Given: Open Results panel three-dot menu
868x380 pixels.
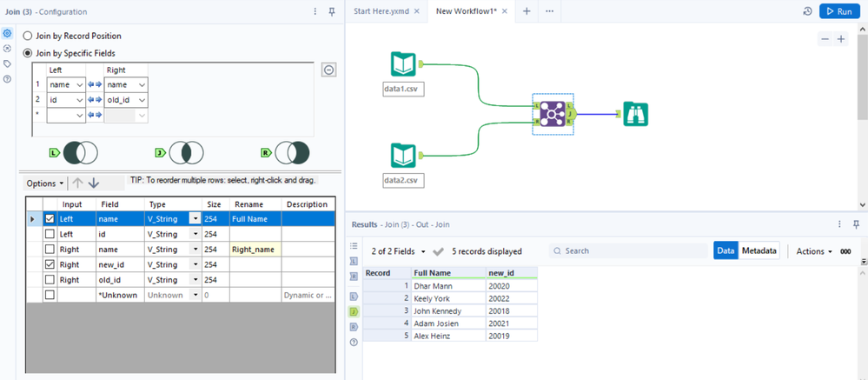Looking at the screenshot, I should [x=840, y=224].
